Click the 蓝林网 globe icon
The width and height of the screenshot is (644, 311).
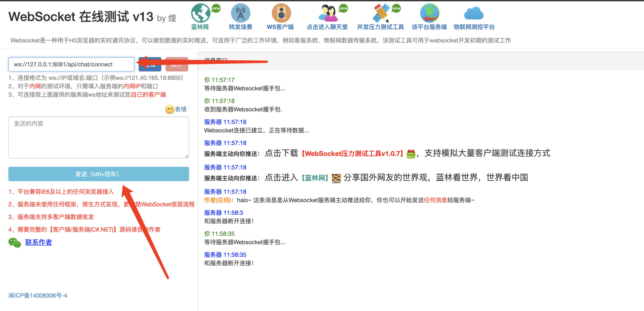(x=201, y=13)
